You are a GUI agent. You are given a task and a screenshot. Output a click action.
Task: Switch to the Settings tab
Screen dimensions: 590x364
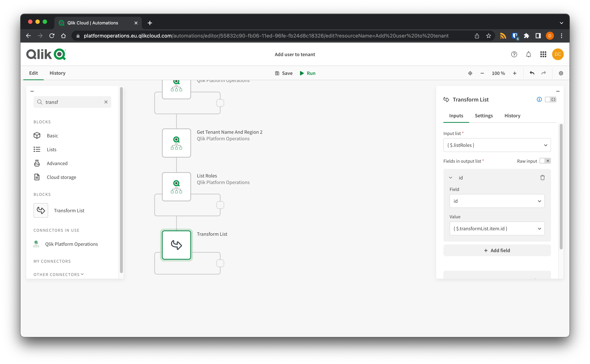(x=484, y=116)
